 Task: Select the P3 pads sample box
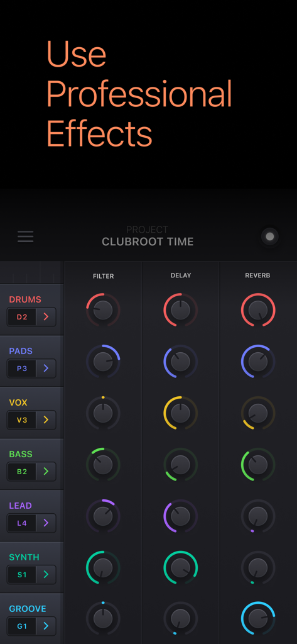coord(22,369)
